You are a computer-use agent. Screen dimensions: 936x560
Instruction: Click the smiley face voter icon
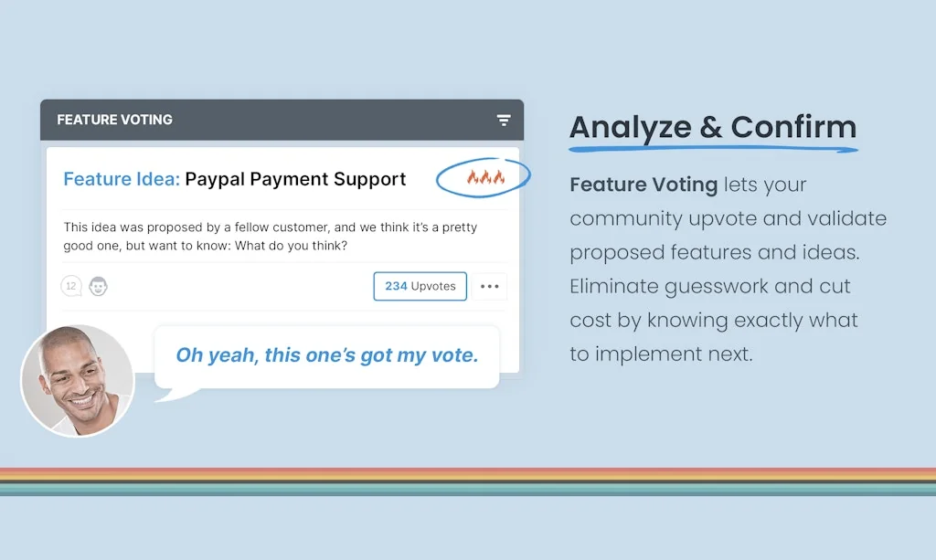click(x=98, y=286)
